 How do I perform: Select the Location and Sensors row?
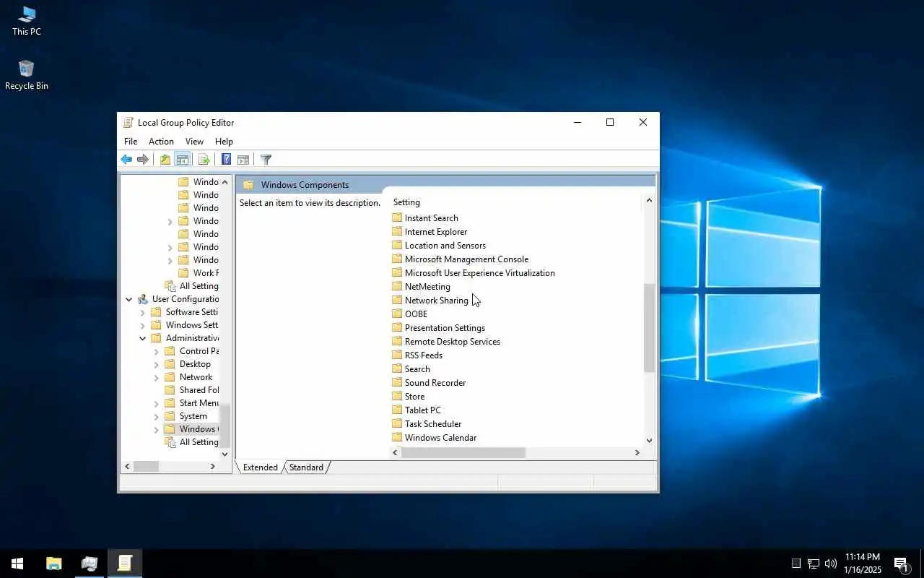(x=445, y=245)
